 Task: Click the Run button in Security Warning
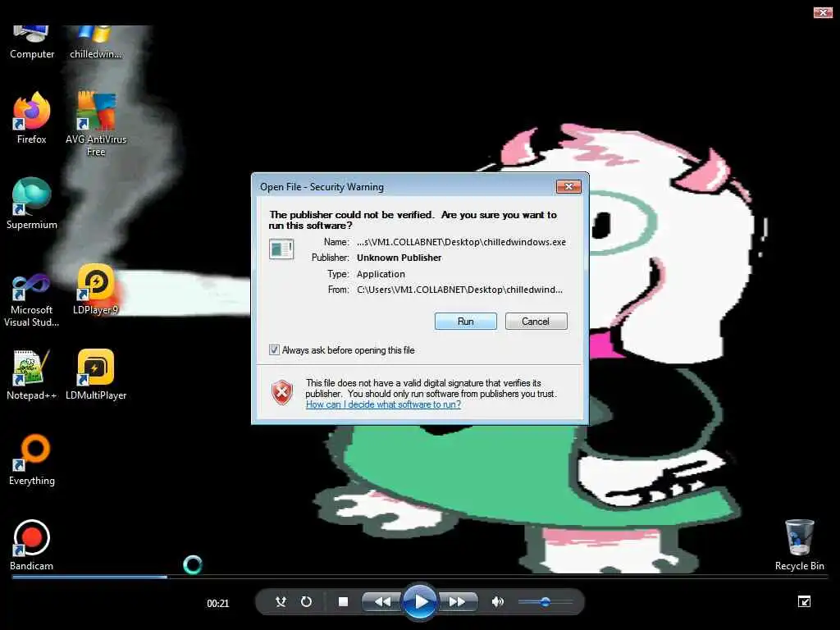point(466,322)
